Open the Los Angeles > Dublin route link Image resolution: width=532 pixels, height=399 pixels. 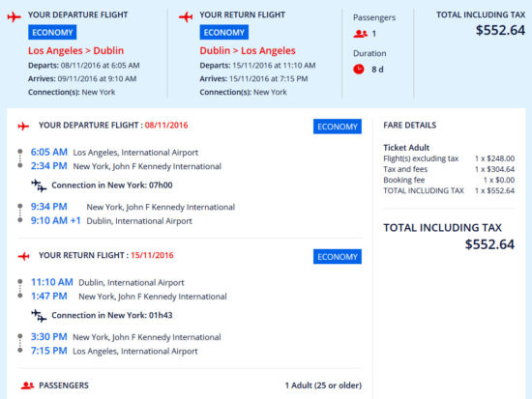pyautogui.click(x=76, y=50)
